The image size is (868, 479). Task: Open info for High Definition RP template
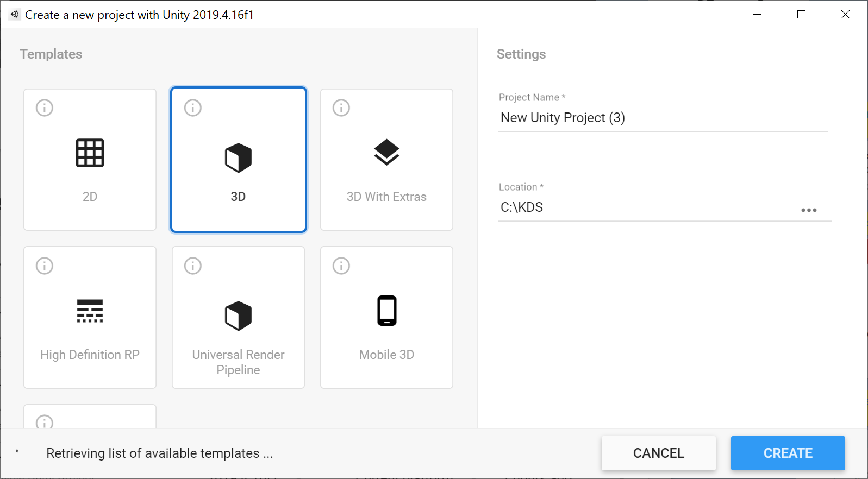pos(45,266)
